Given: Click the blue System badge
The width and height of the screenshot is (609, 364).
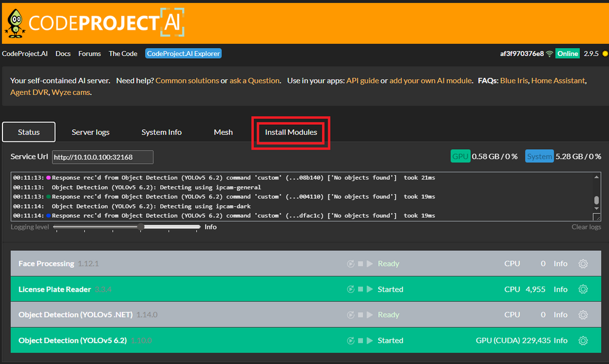Looking at the screenshot, I should (x=540, y=156).
